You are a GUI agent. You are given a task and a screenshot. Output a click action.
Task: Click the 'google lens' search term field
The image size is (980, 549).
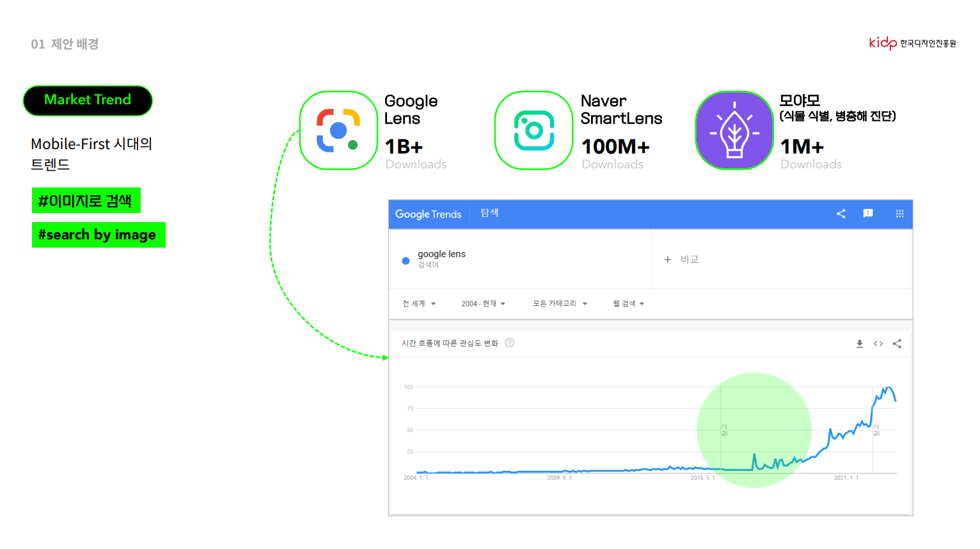click(441, 255)
